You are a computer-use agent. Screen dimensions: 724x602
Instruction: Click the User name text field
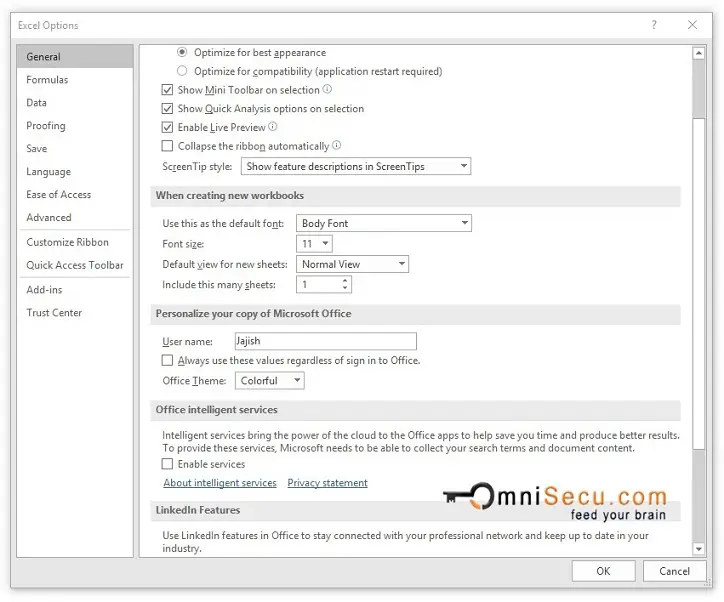(325, 341)
